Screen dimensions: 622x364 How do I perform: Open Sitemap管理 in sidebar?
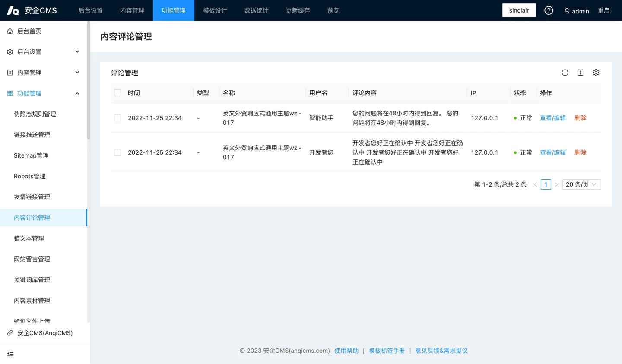pos(43,155)
